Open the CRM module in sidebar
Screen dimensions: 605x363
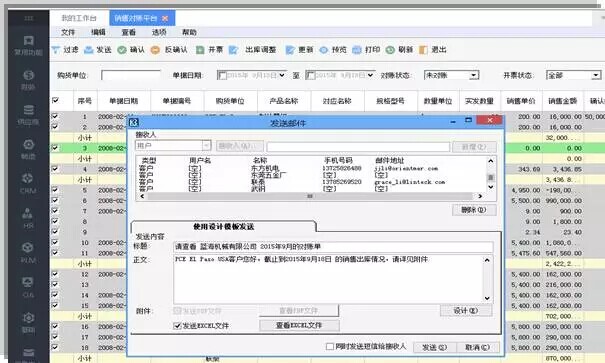pyautogui.click(x=28, y=183)
